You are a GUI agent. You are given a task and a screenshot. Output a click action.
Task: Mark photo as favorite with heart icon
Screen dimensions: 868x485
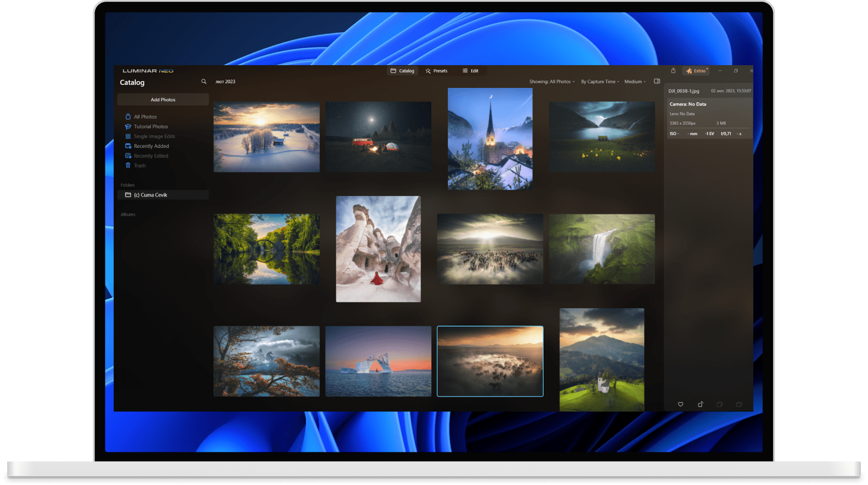(x=680, y=404)
